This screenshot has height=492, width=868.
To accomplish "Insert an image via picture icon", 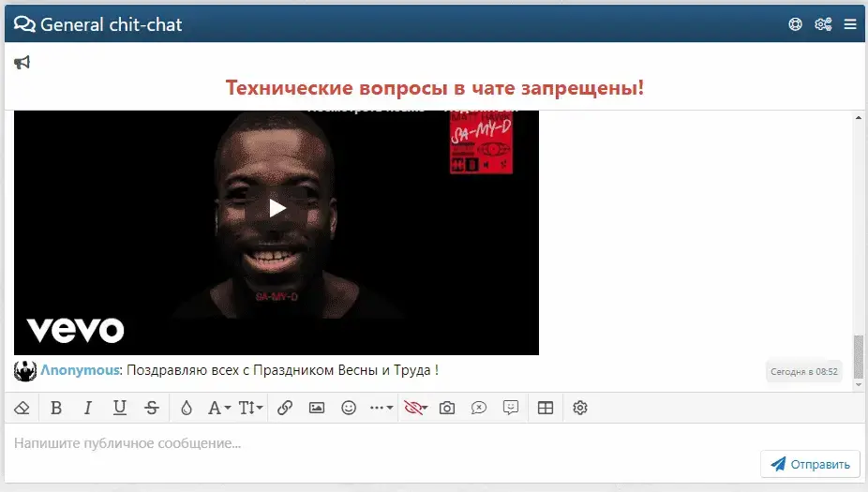I will pyautogui.click(x=317, y=409).
